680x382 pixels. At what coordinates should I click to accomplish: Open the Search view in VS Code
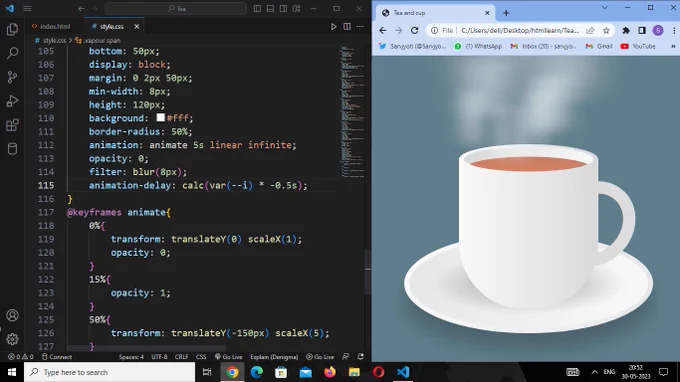12,53
